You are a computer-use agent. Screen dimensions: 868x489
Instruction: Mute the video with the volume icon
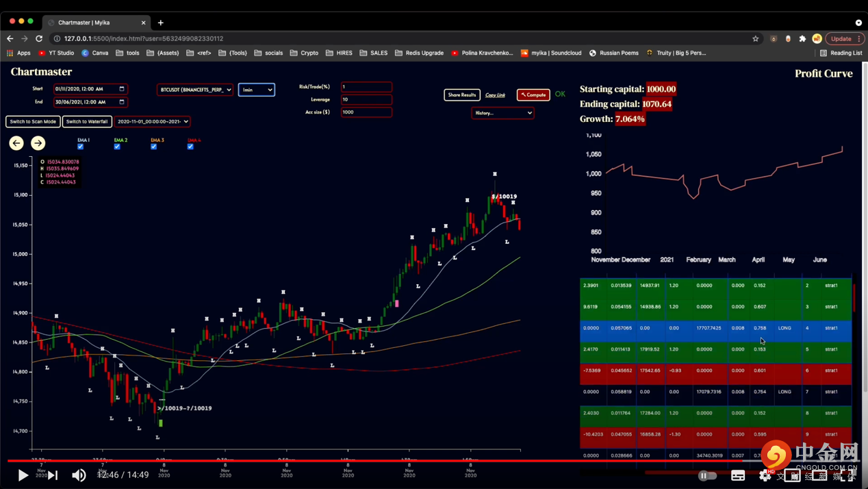click(79, 475)
